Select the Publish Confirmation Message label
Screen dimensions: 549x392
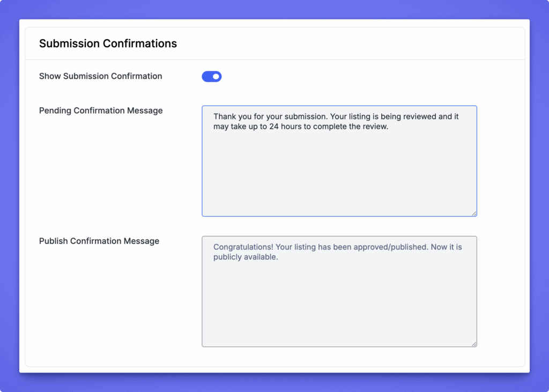tap(99, 241)
